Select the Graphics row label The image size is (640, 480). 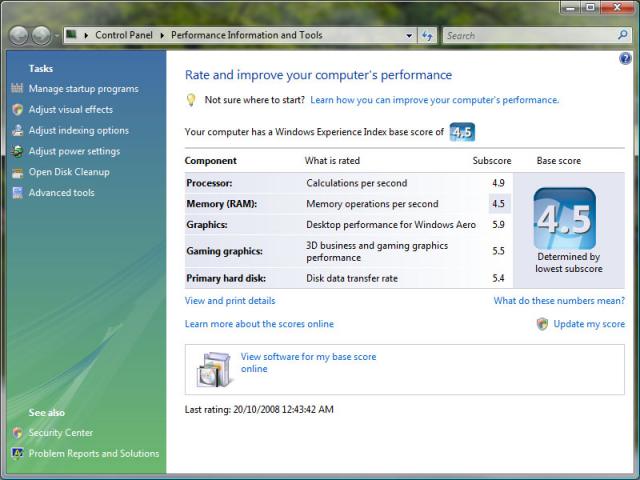coord(207,224)
